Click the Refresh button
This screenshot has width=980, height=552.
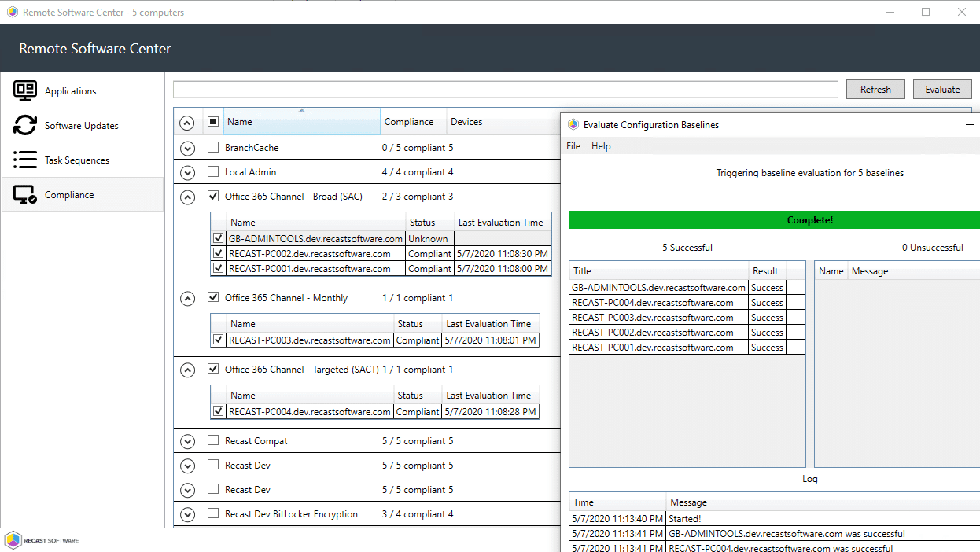tap(875, 90)
